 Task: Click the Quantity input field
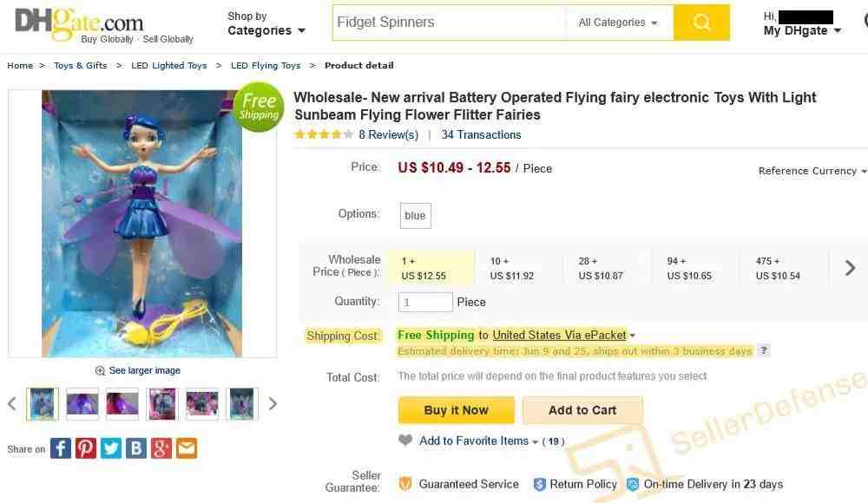point(425,302)
